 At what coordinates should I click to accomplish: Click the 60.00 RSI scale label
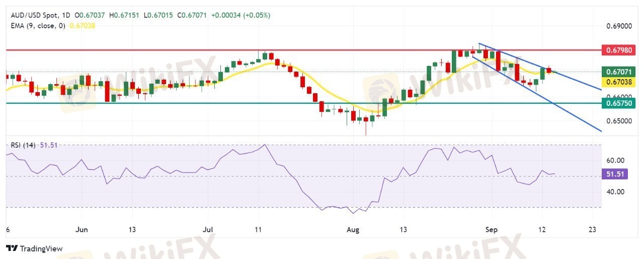pyautogui.click(x=614, y=160)
